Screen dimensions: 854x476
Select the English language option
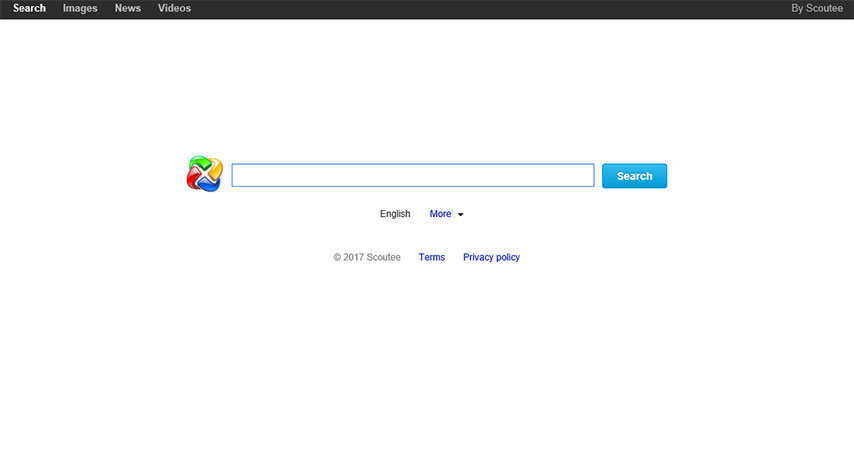[395, 214]
